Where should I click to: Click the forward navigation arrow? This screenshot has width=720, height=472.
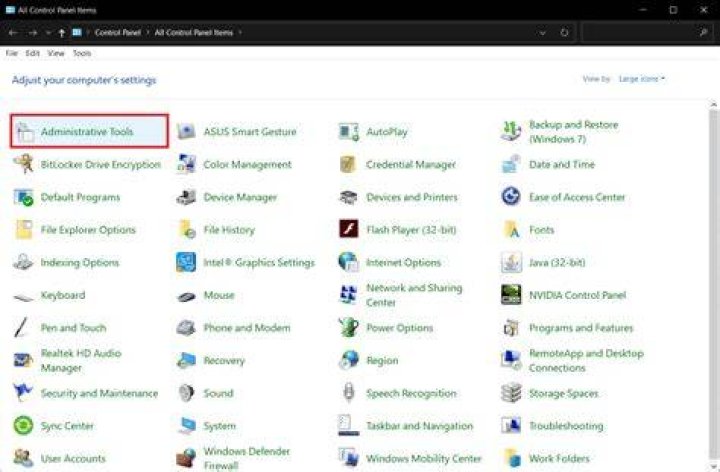pyautogui.click(x=33, y=33)
